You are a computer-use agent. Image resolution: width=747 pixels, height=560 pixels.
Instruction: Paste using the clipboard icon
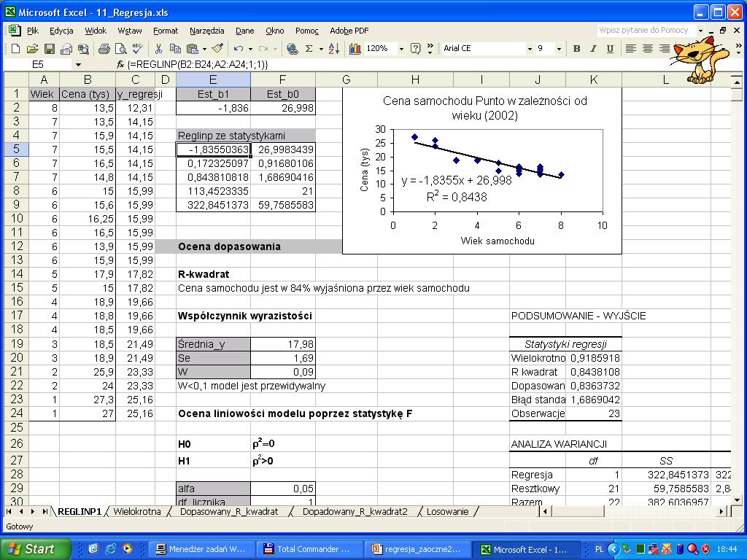(x=193, y=49)
